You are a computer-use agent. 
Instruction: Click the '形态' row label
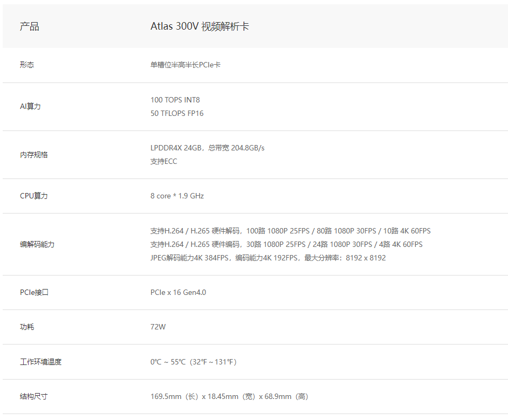coord(27,65)
